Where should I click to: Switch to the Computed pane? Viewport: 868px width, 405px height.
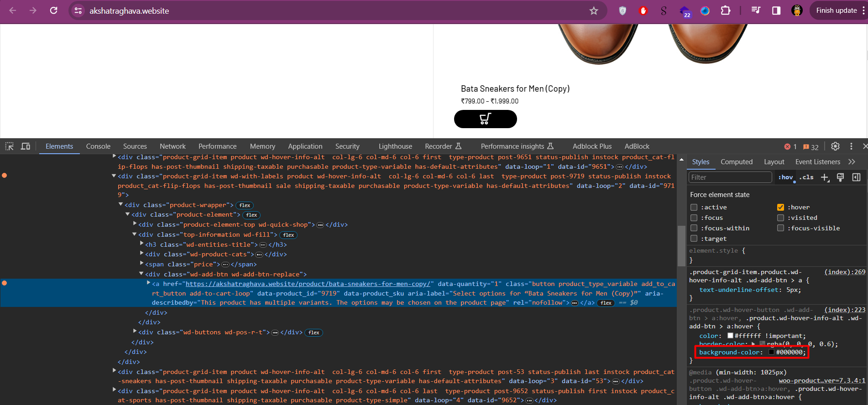tap(737, 162)
